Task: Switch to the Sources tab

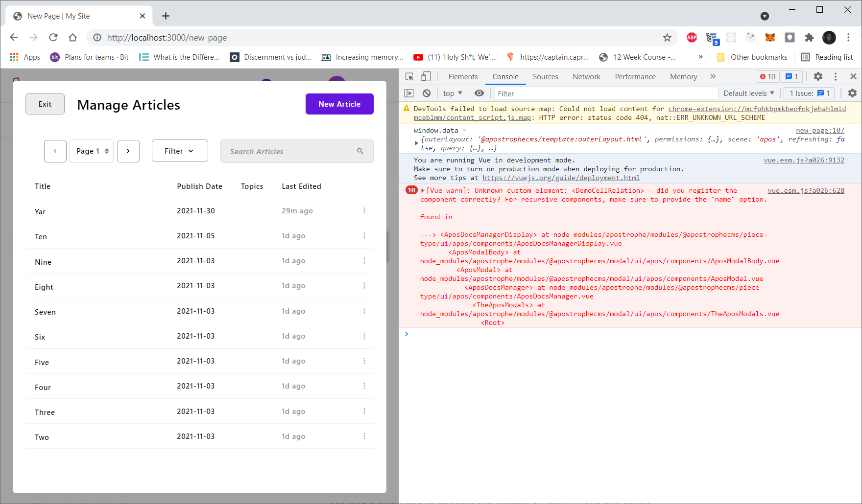Action: (x=545, y=76)
